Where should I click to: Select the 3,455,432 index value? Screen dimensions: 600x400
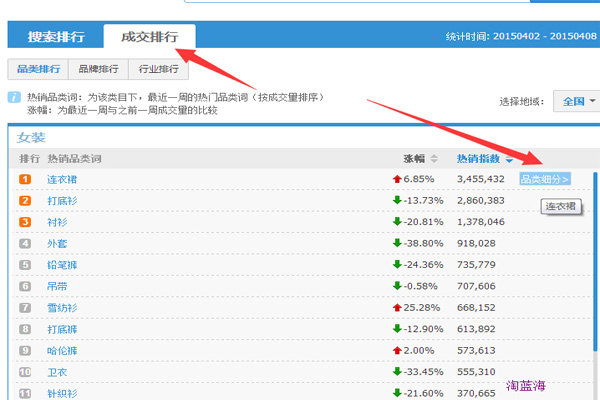tap(481, 179)
